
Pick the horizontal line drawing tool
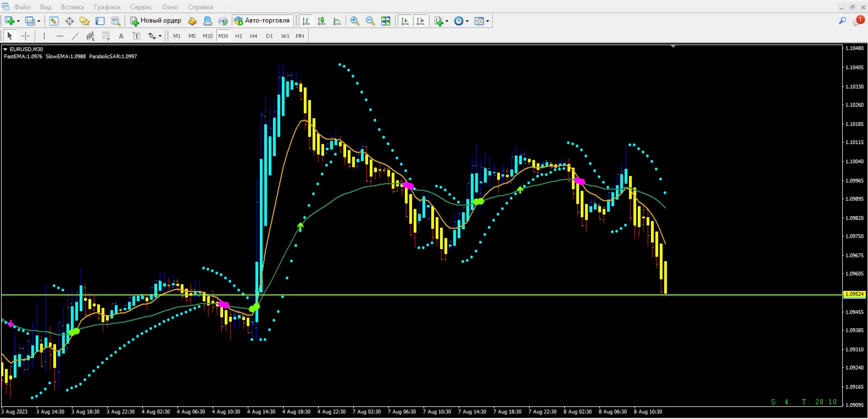click(x=59, y=36)
